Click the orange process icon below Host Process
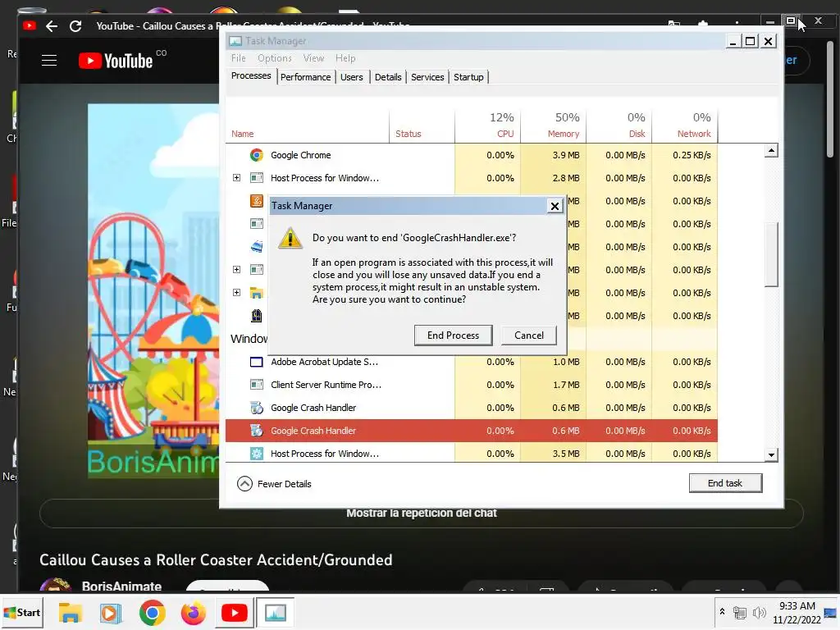840x630 pixels. [257, 201]
